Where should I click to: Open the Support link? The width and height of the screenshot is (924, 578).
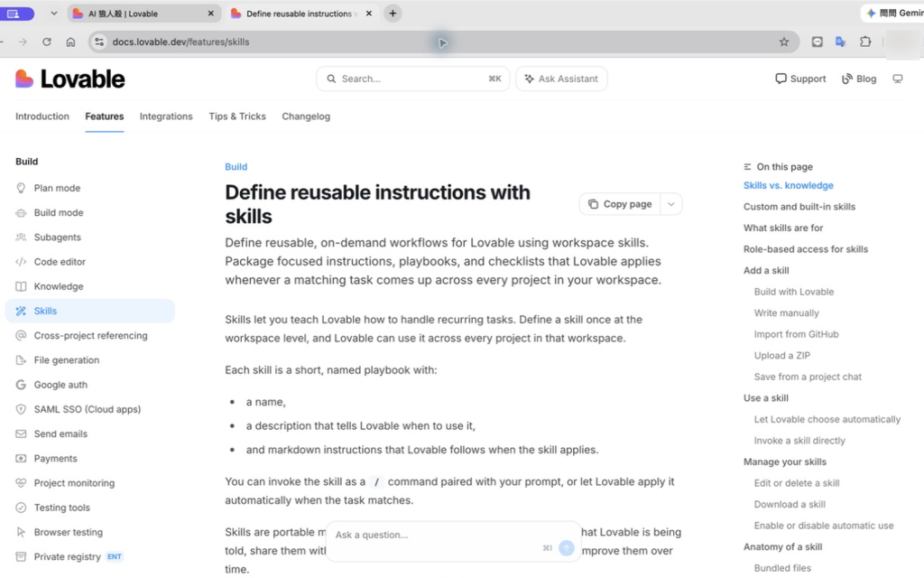point(800,79)
